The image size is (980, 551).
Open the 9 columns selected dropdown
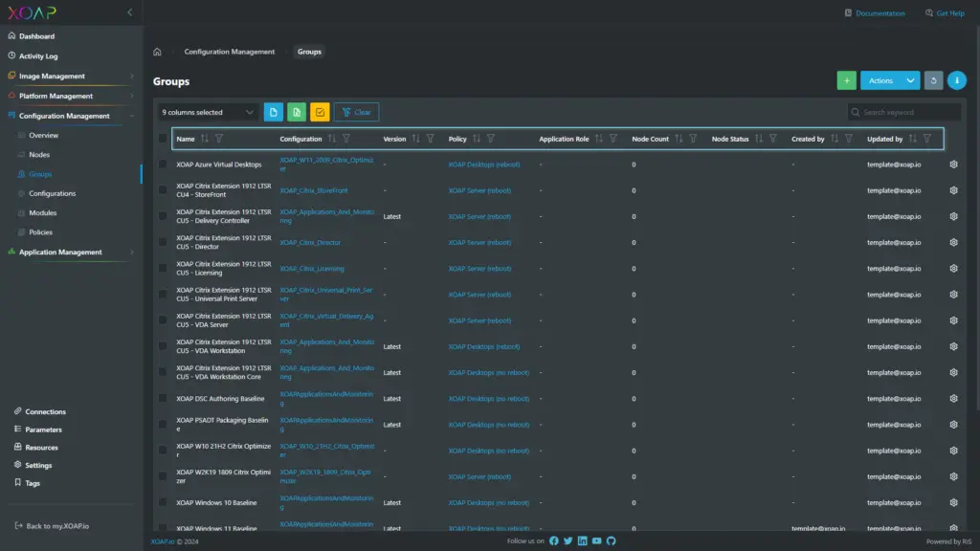(x=207, y=113)
